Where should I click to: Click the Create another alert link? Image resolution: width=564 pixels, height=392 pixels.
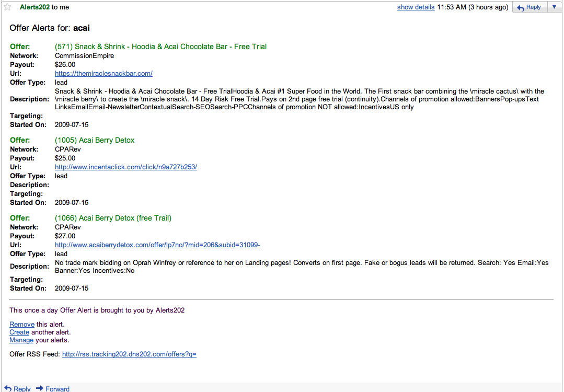click(x=19, y=332)
